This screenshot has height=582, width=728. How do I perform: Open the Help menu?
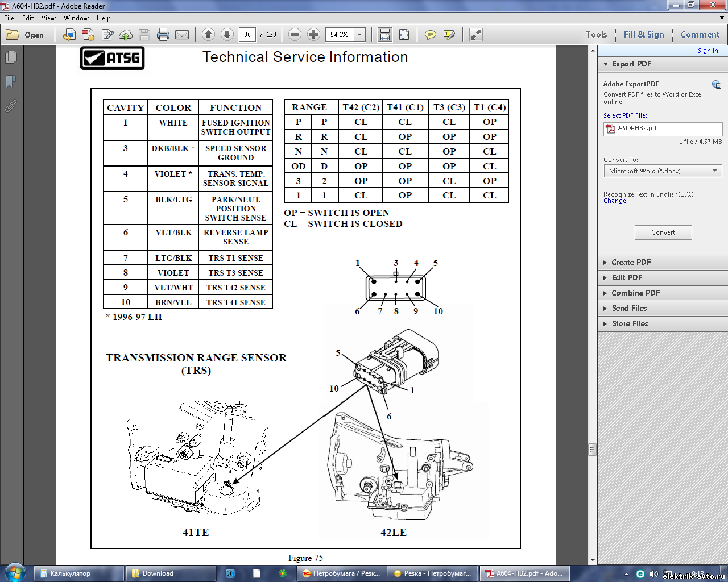104,18
